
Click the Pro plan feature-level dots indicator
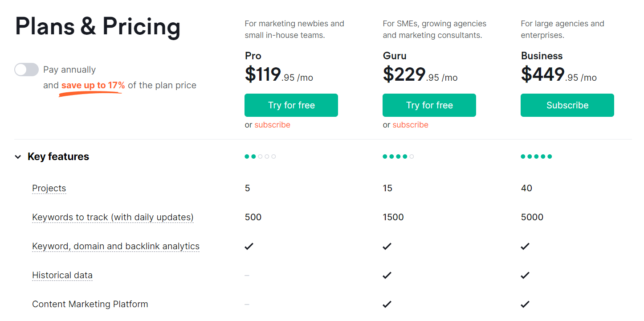[x=260, y=156]
